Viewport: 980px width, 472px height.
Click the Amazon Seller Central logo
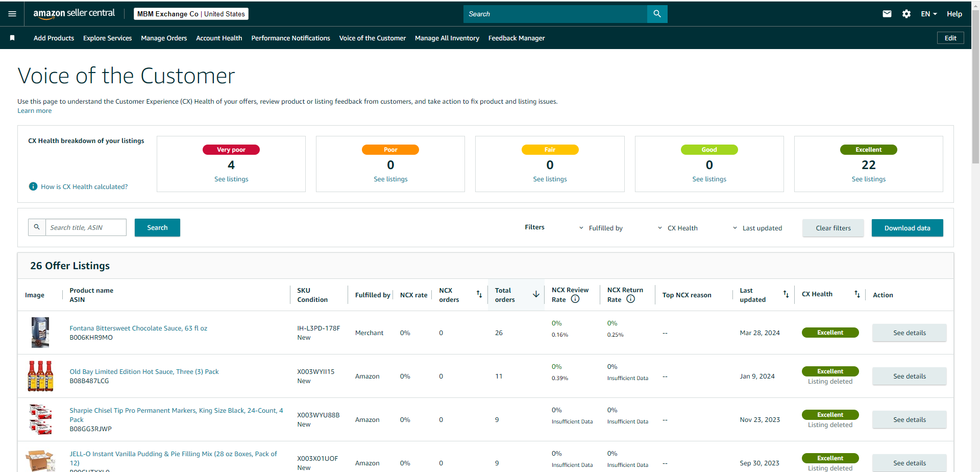click(74, 14)
